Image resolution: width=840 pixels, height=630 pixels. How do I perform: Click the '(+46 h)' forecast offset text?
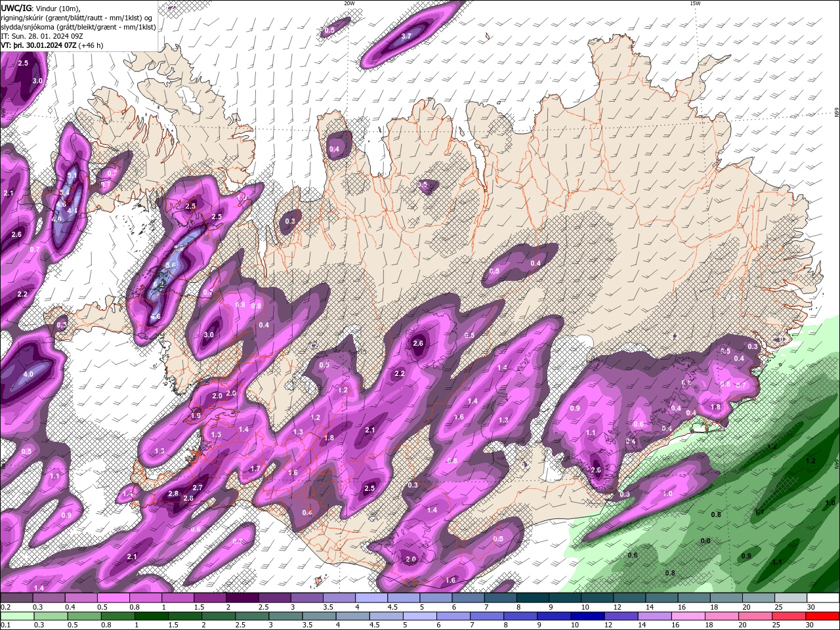coord(91,45)
